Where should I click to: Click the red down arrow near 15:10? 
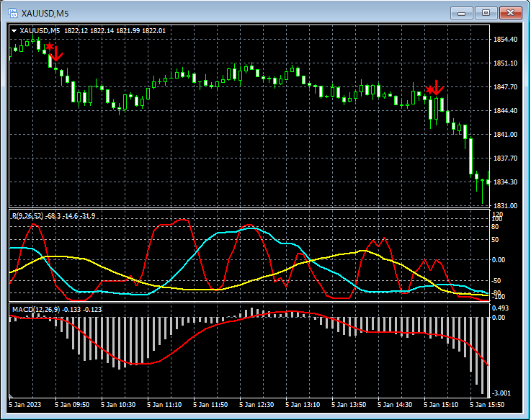pos(437,87)
